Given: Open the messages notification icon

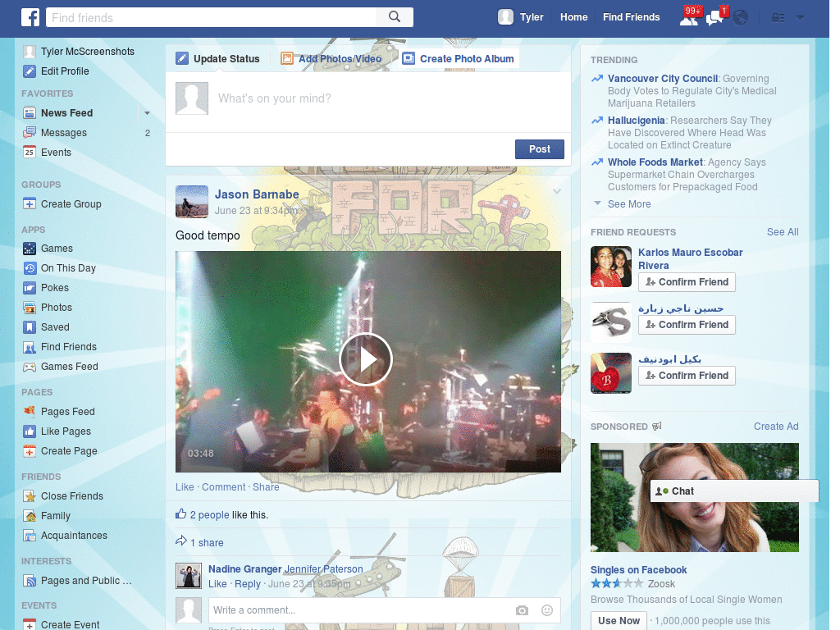Looking at the screenshot, I should [x=715, y=17].
